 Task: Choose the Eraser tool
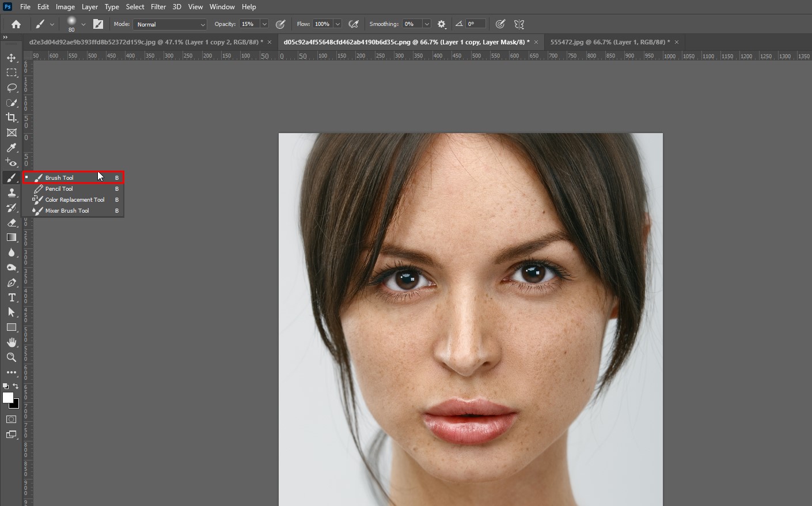tap(12, 222)
